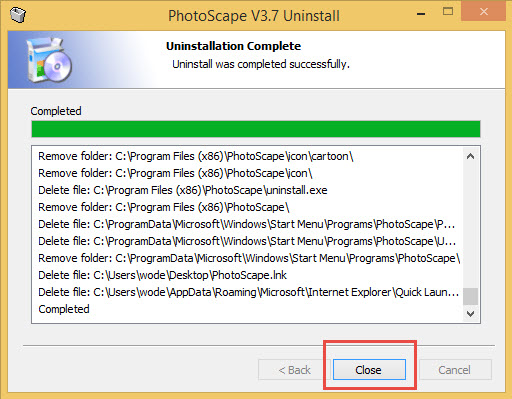This screenshot has height=399, width=512.
Task: Select the final Completed log entry
Action: tap(64, 309)
